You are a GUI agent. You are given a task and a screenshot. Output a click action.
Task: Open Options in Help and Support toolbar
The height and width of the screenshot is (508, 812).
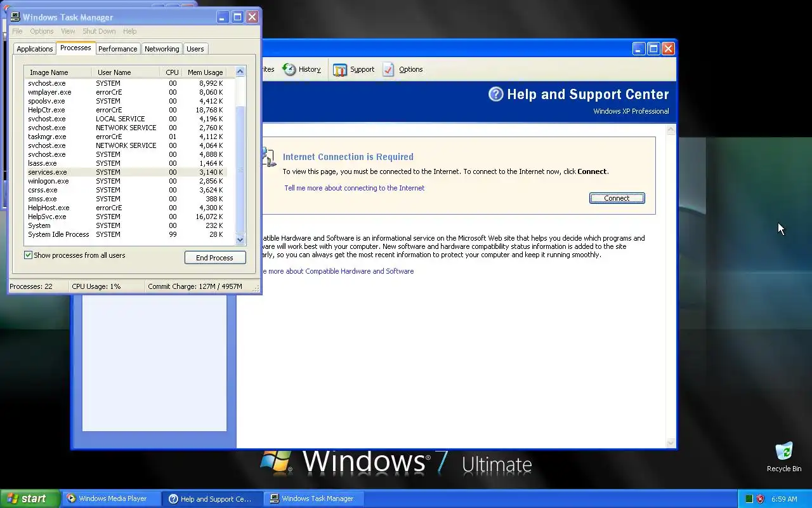click(403, 69)
